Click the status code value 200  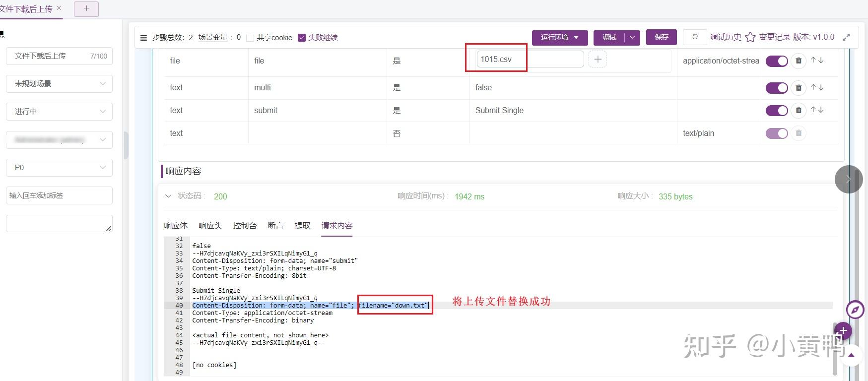click(220, 197)
